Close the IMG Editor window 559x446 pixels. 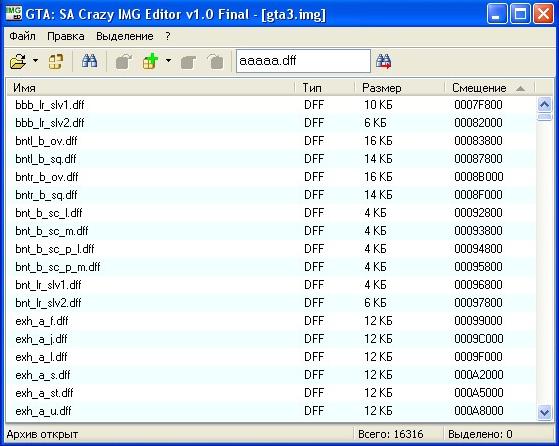click(x=543, y=14)
